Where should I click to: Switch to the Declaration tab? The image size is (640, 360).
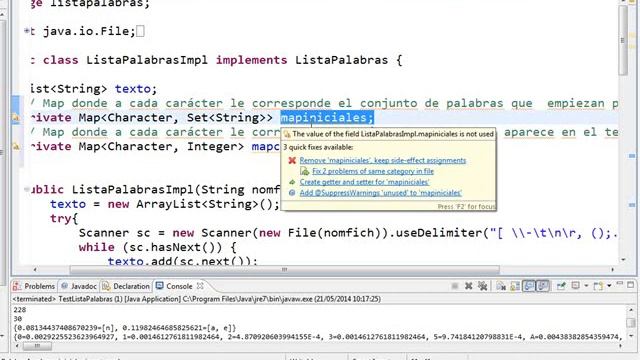[x=126, y=286]
